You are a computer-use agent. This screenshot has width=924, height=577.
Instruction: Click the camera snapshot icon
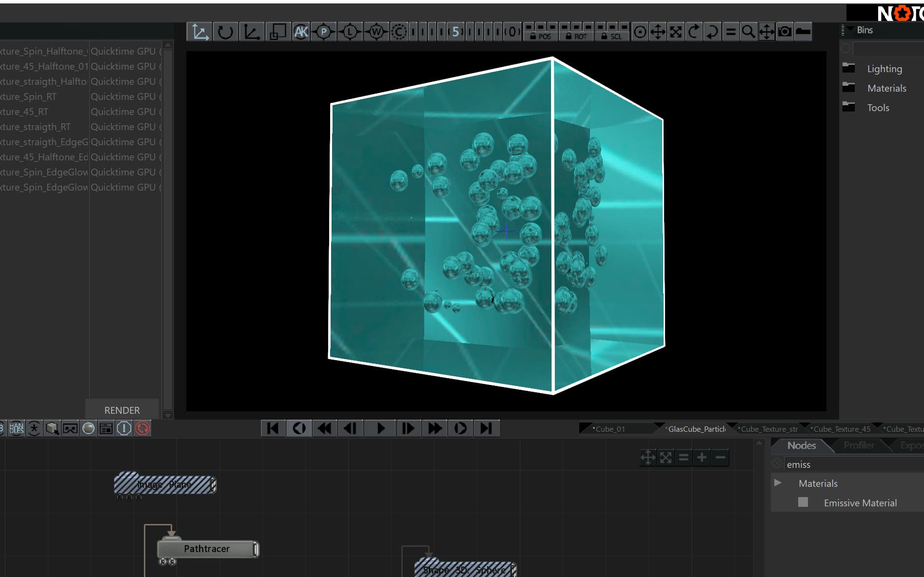click(x=785, y=32)
